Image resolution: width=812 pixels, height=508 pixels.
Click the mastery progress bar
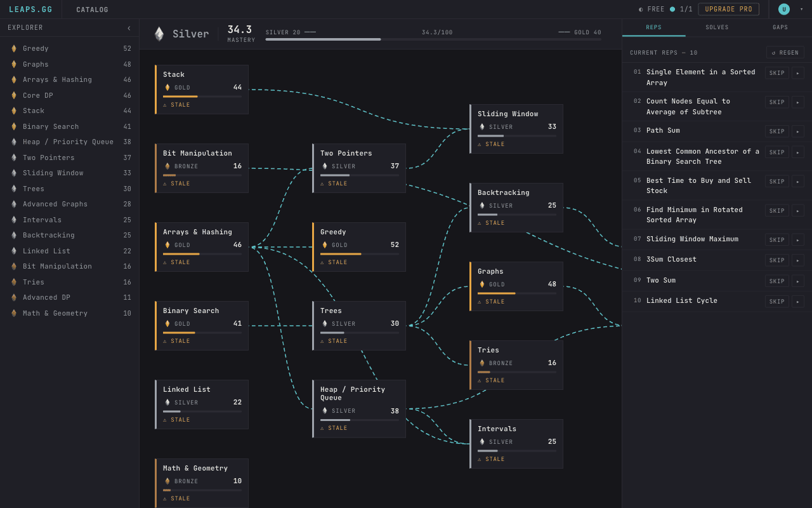433,39
